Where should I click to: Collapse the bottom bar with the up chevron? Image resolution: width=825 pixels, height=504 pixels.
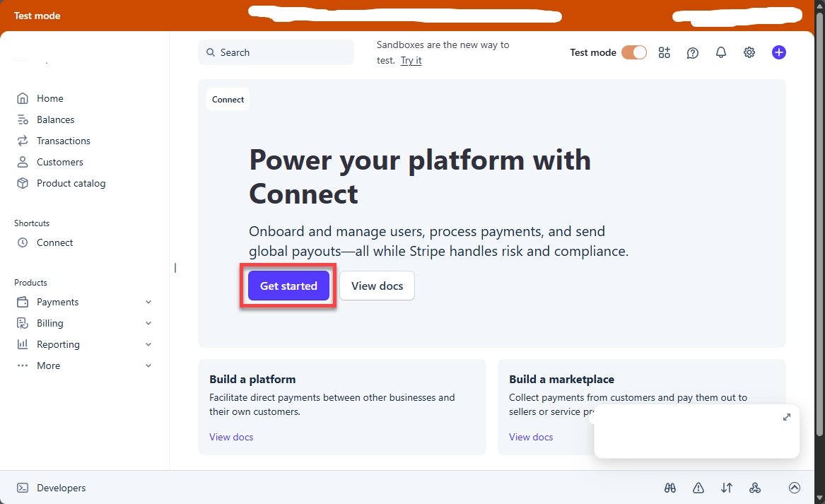pos(795,488)
